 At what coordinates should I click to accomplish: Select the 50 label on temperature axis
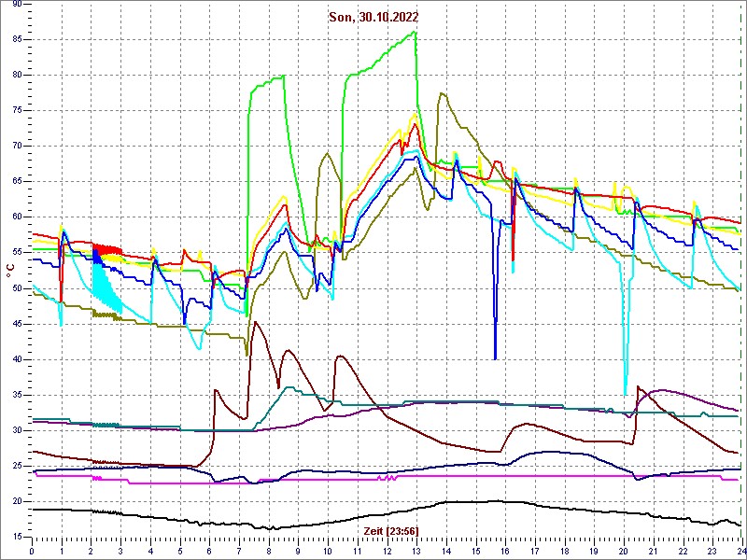click(17, 288)
